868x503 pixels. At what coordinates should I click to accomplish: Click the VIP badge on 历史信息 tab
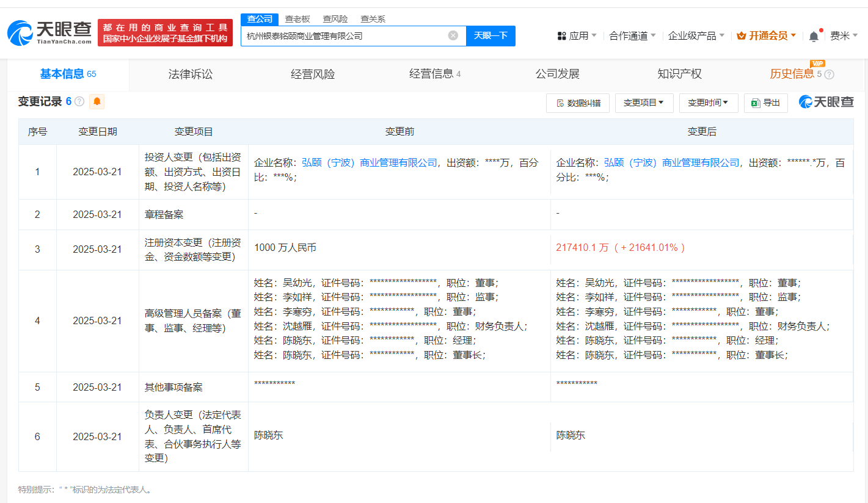(x=819, y=63)
